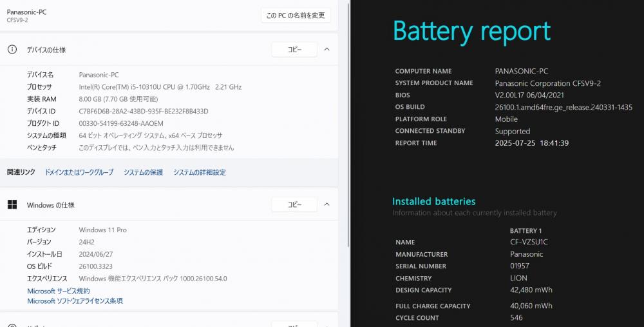The image size is (644, 327).
Task: Click the Installed batteries heading
Action: coord(433,201)
